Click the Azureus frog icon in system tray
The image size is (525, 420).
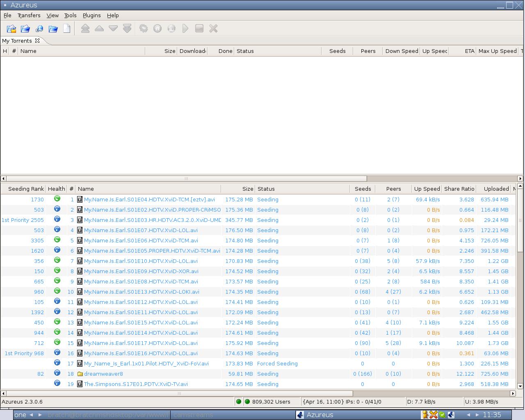point(451,415)
